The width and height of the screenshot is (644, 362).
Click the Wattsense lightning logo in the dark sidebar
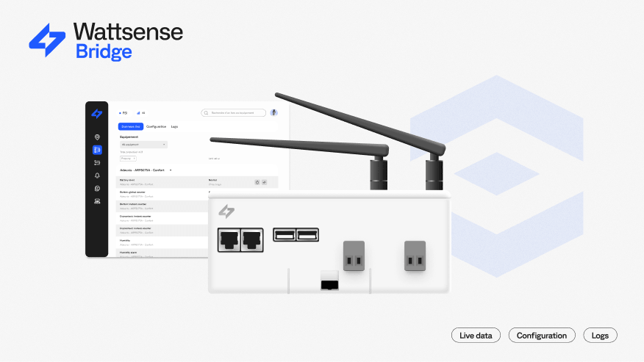click(97, 113)
